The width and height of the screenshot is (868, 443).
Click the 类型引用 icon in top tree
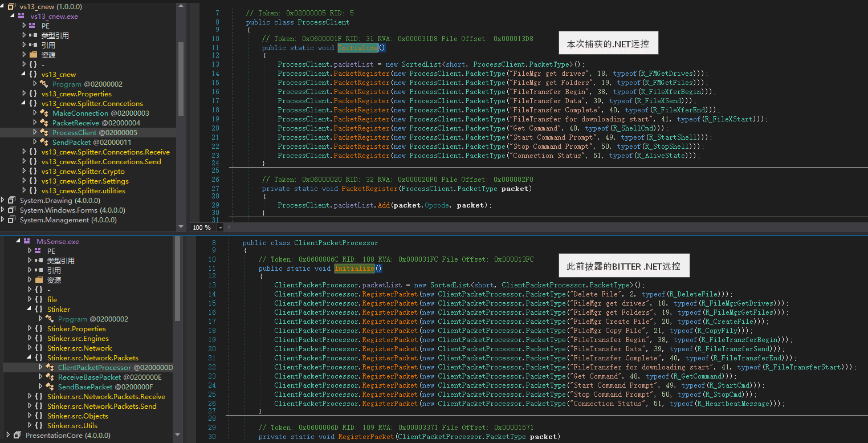[32, 35]
